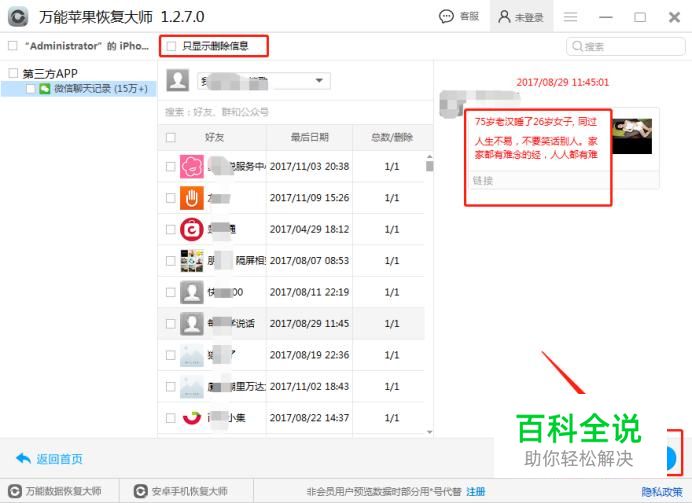Click the 链接 label under the message
Screen dimensions: 692x503
(482, 180)
